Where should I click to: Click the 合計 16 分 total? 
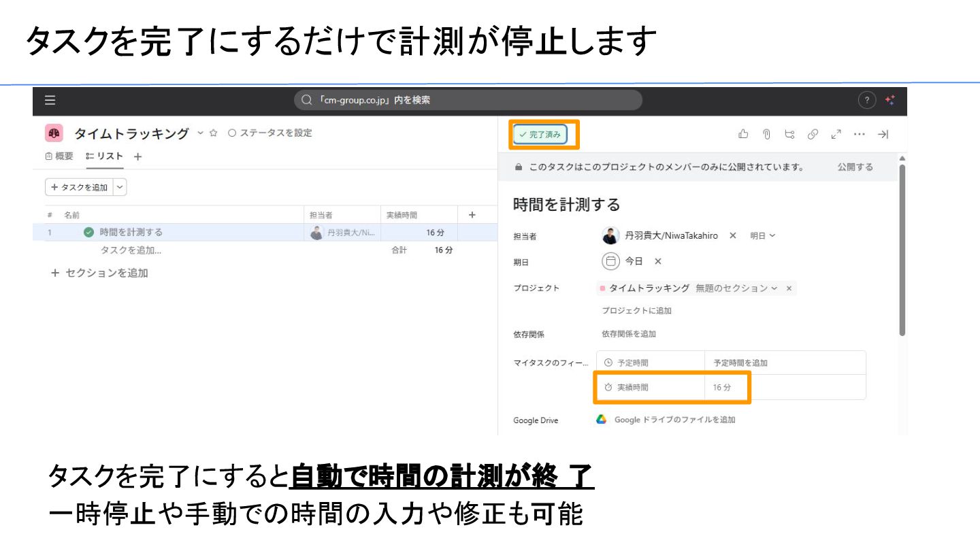pos(422,250)
